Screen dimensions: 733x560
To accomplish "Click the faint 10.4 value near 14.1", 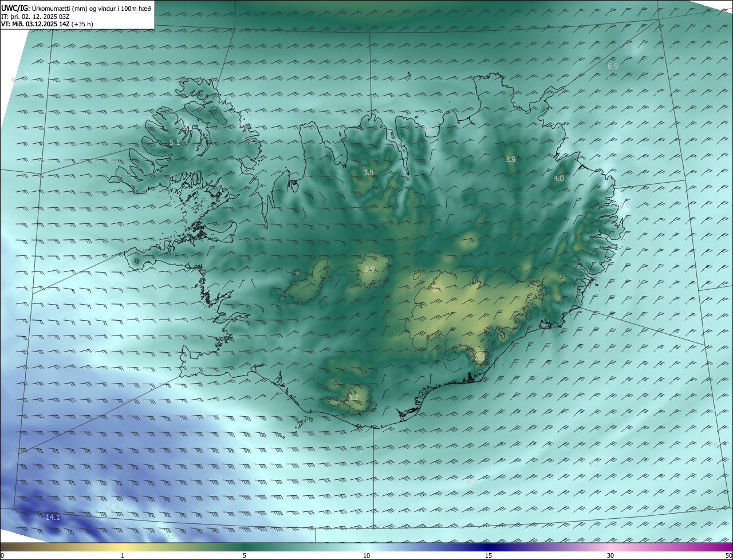I will [x=112, y=507].
